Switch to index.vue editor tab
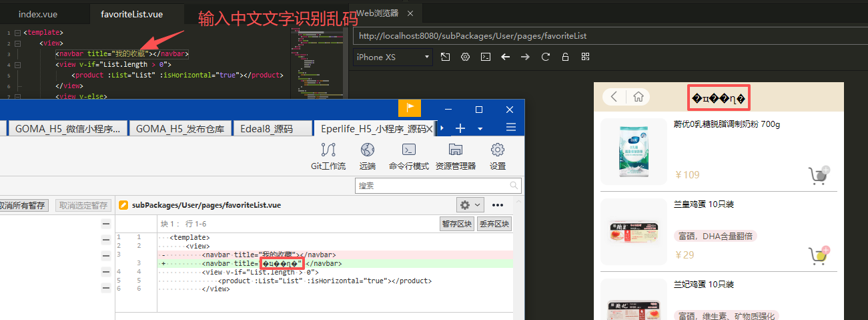 click(x=37, y=13)
